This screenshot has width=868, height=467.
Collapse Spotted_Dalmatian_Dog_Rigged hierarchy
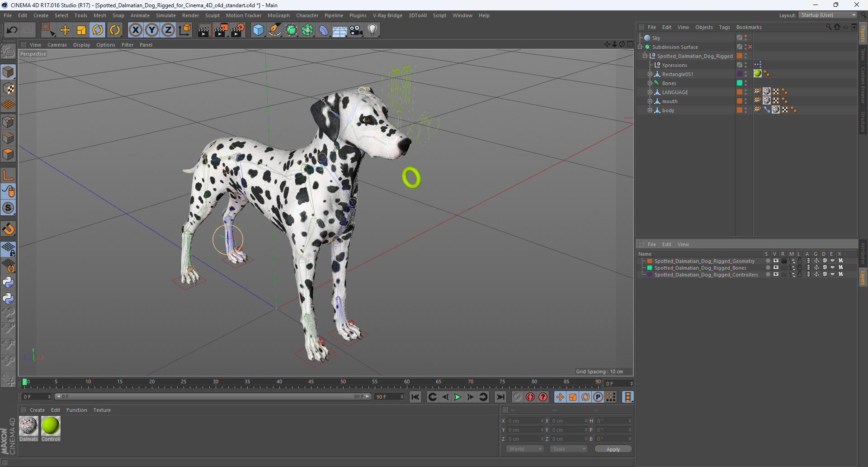click(x=645, y=56)
